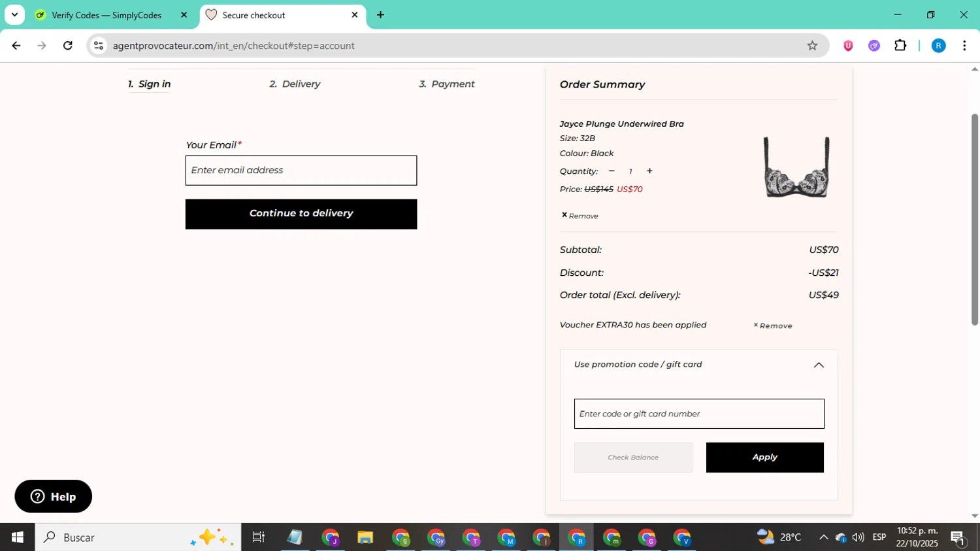View site information icon in address bar

click(99, 46)
